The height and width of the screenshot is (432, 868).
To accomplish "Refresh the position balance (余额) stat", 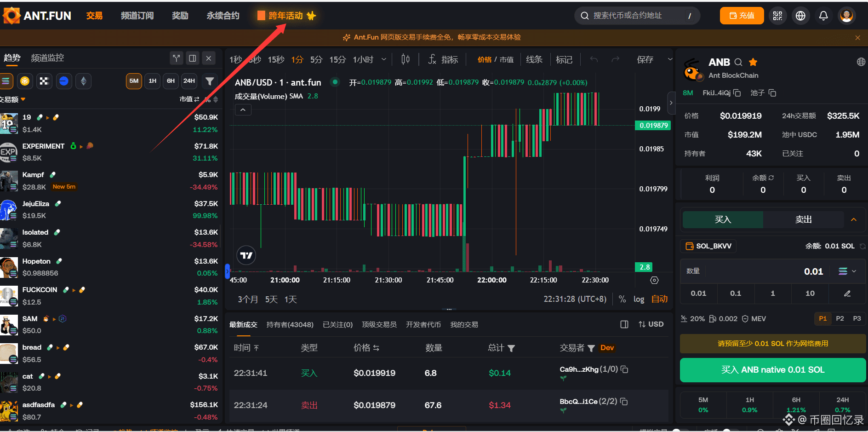I will pyautogui.click(x=771, y=178).
